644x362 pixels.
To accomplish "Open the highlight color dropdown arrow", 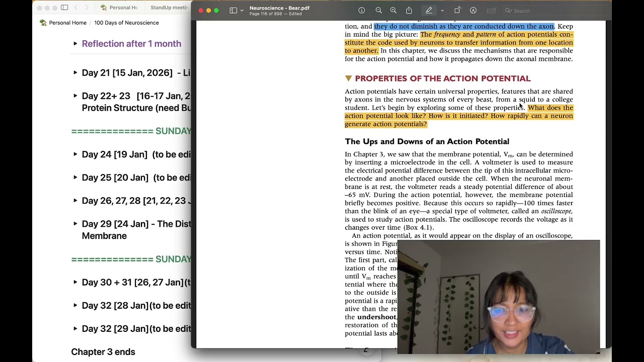I will point(442,11).
